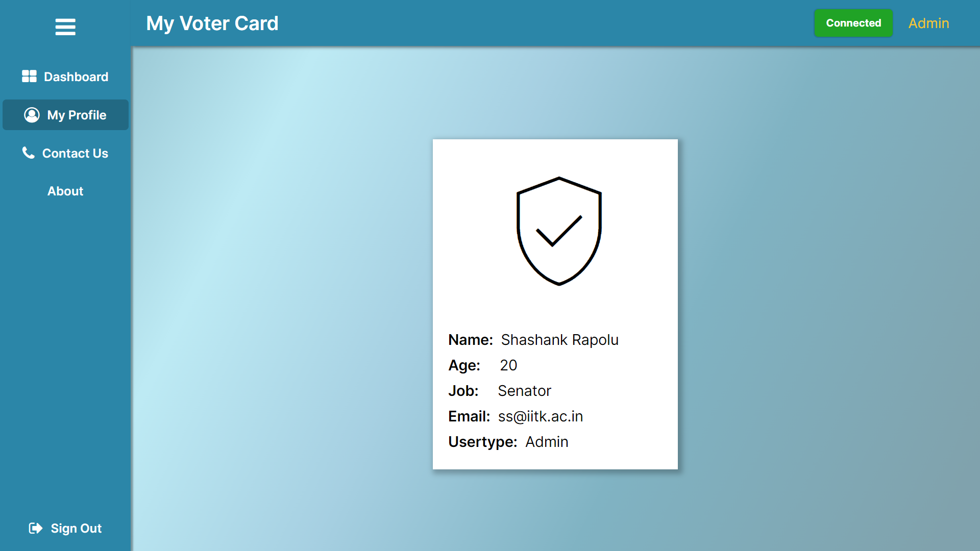Click the email ss@iitk.ac.in text
The image size is (980, 551).
tap(540, 416)
